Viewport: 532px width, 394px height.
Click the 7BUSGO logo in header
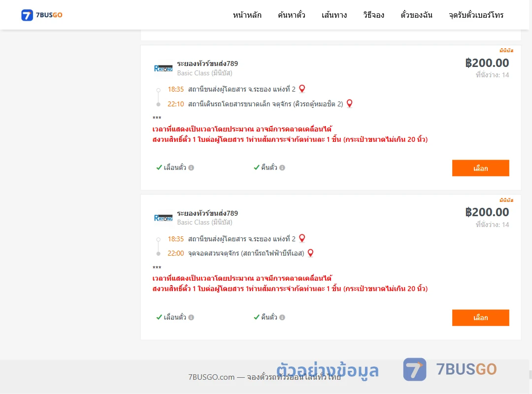click(42, 15)
